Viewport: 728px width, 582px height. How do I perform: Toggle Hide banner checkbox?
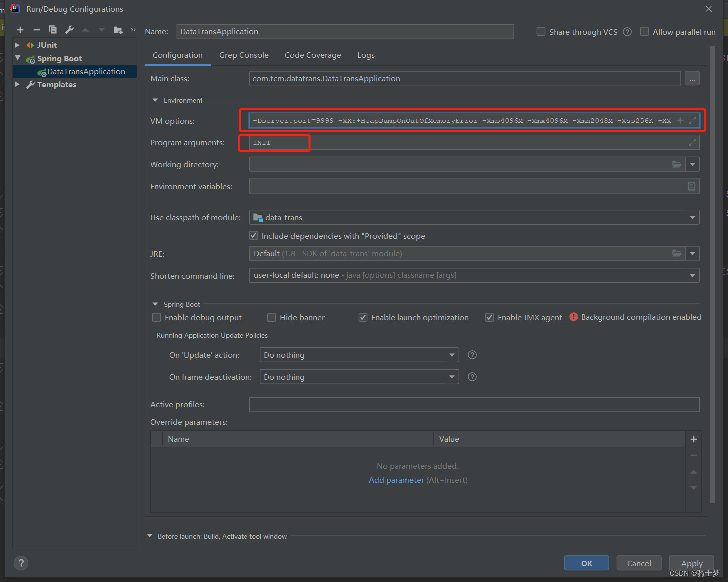271,317
